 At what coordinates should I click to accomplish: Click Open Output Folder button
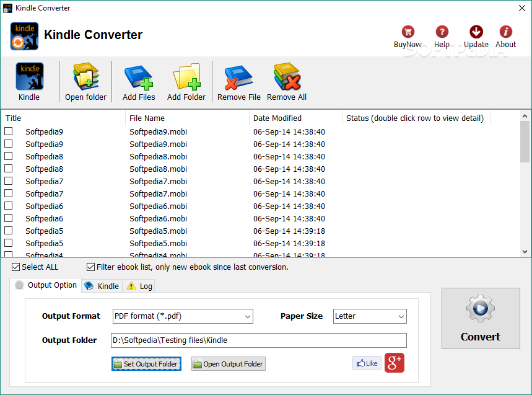click(x=229, y=364)
